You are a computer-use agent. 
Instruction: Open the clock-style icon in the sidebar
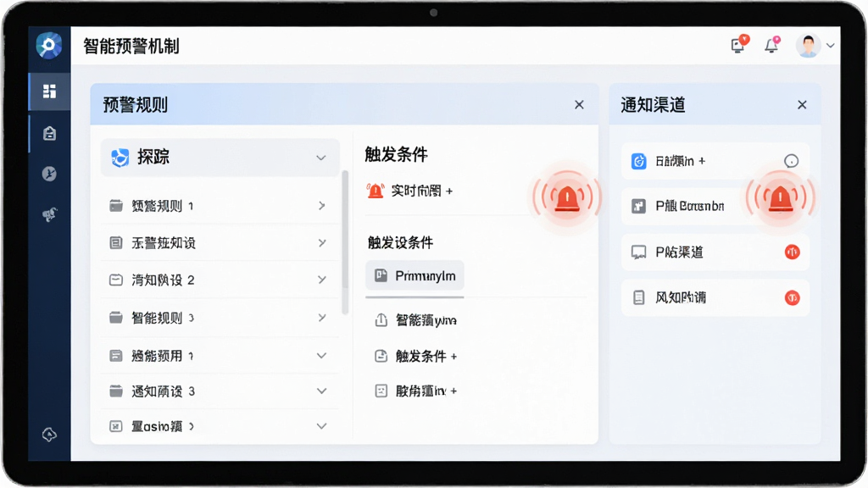49,174
